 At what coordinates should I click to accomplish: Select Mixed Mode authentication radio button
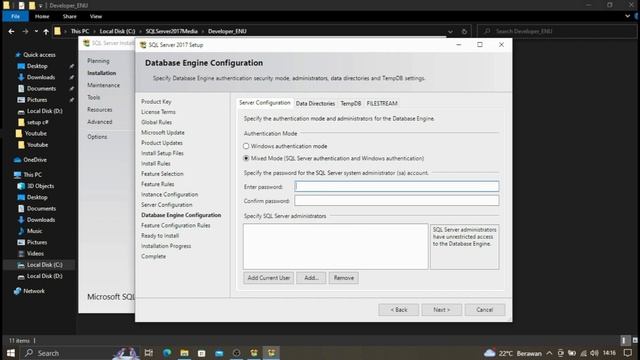point(246,158)
